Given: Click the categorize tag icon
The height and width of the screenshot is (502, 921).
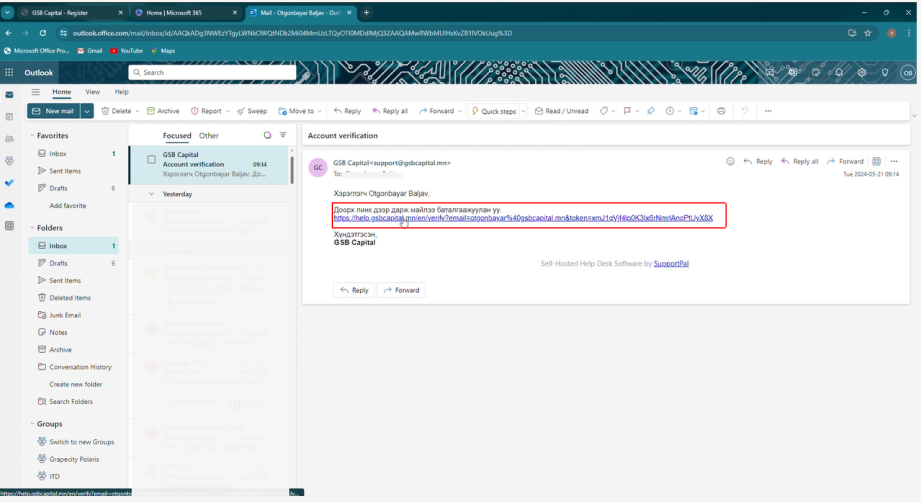Looking at the screenshot, I should (604, 111).
